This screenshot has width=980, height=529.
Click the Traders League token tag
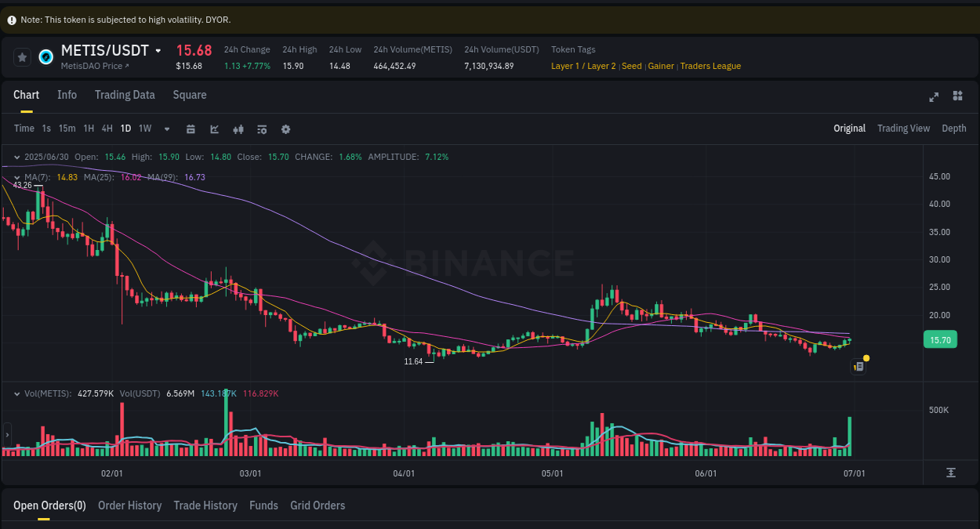tap(710, 66)
